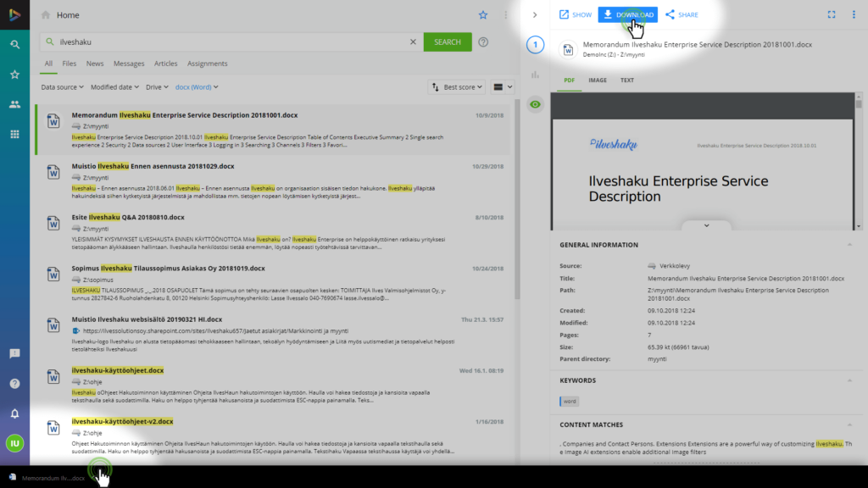Open statistics bar chart icon
The width and height of the screenshot is (868, 488).
(536, 75)
